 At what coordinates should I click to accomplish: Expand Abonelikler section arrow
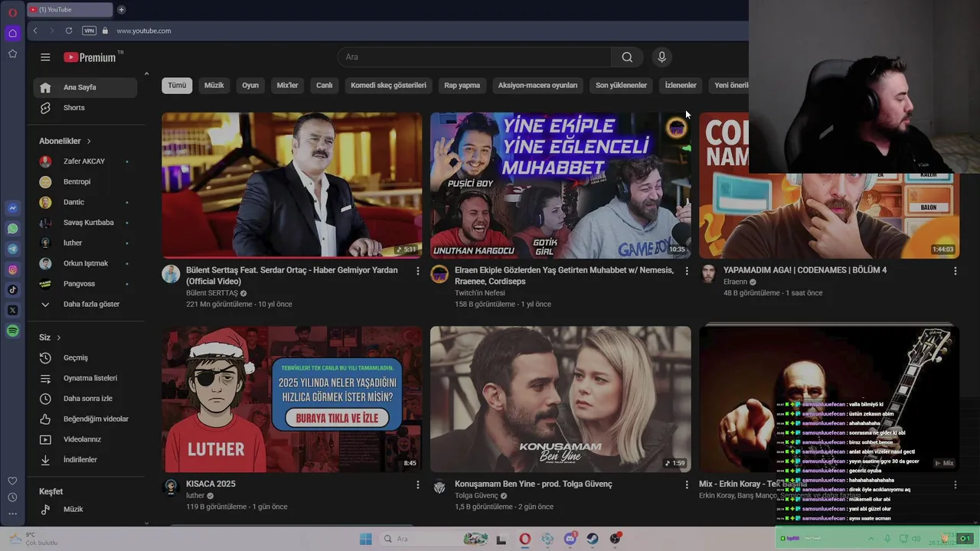pyautogui.click(x=89, y=142)
